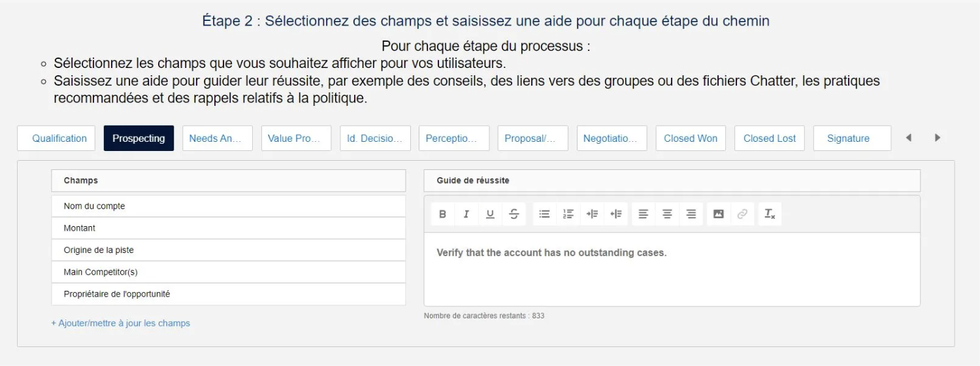
Task: Select the Closed Lost stage
Action: (770, 139)
